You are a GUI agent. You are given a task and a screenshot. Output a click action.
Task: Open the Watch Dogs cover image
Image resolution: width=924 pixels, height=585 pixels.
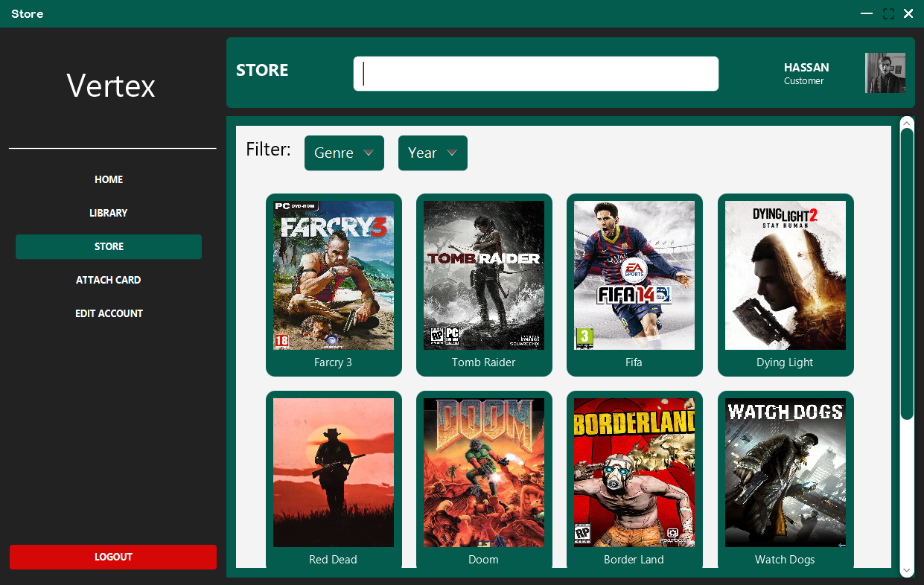pos(786,473)
